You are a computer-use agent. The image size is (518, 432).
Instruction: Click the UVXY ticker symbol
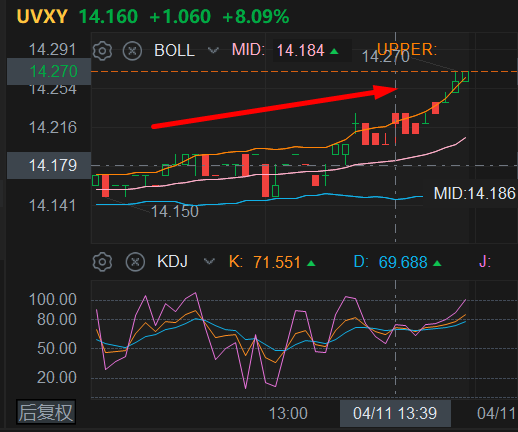(x=42, y=16)
